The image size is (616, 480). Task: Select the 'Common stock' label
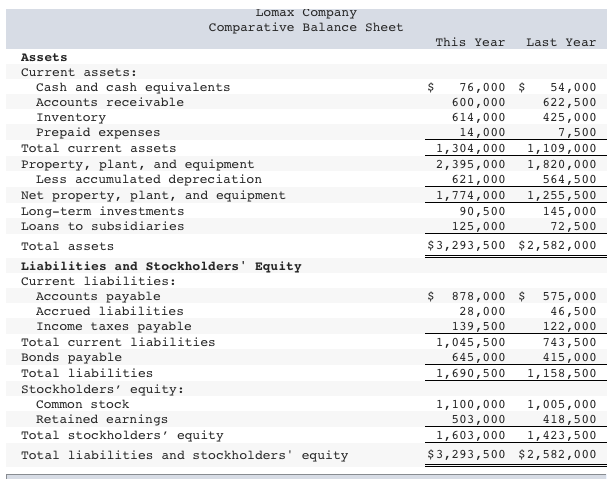pos(82,404)
